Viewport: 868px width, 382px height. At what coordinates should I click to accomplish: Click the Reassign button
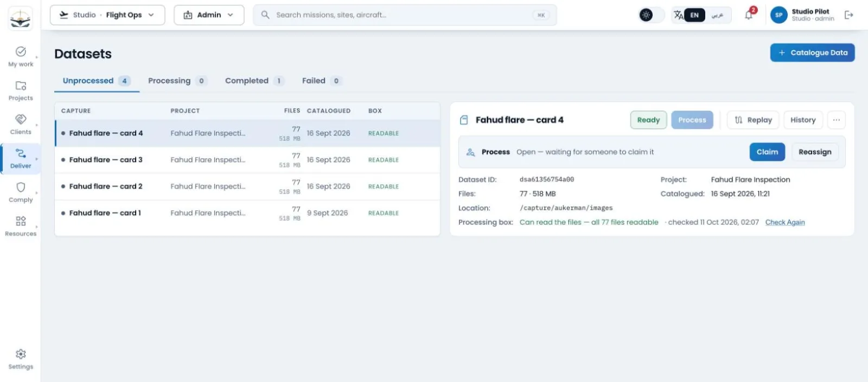click(815, 152)
